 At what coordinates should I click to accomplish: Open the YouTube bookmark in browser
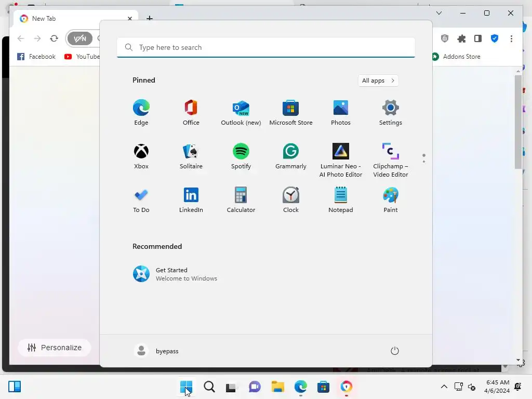82,57
